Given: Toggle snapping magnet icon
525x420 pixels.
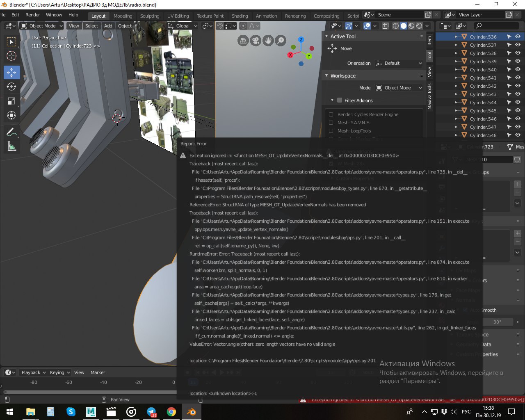Looking at the screenshot, I should (x=220, y=26).
